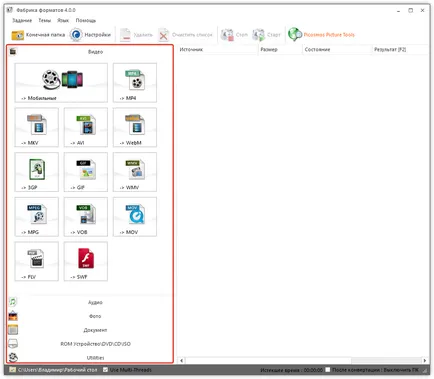
Task: Toggle the Use Multi-Threads checkbox
Action: click(x=106, y=370)
